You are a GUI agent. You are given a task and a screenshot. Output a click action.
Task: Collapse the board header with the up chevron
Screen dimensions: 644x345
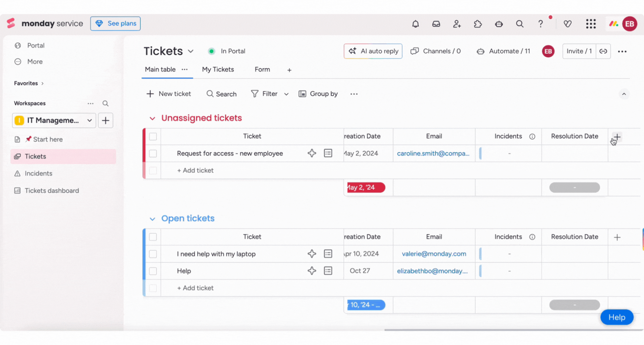click(624, 94)
